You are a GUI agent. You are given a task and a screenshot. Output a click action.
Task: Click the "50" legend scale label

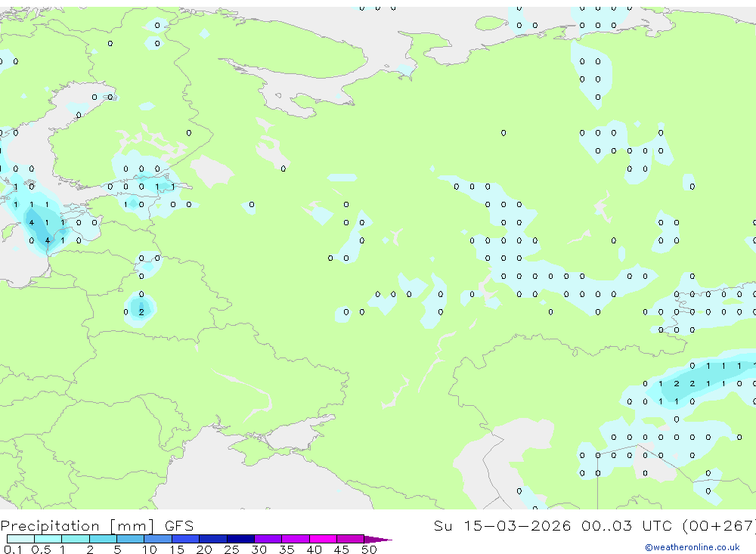point(369,549)
